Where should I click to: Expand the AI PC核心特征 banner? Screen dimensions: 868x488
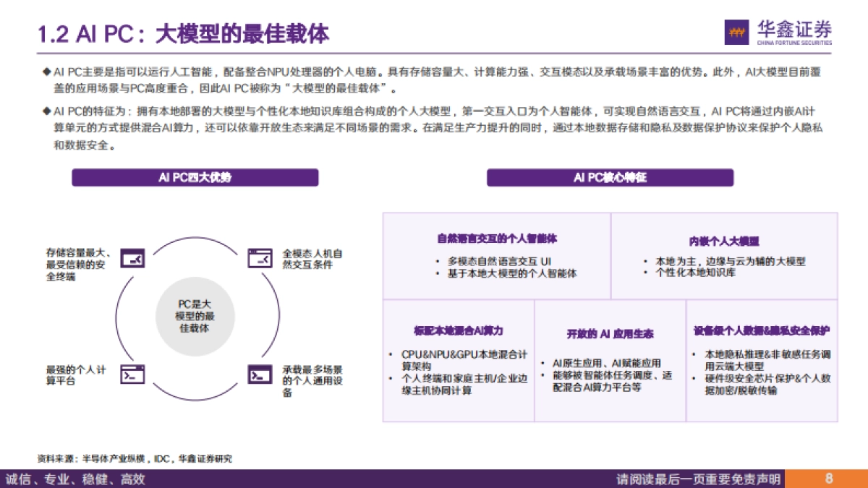coord(610,177)
